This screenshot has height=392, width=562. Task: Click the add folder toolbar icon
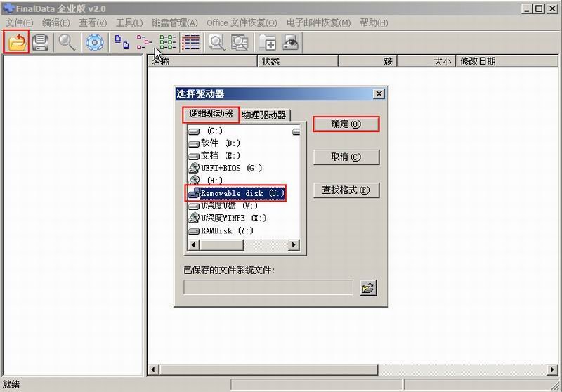pos(267,42)
